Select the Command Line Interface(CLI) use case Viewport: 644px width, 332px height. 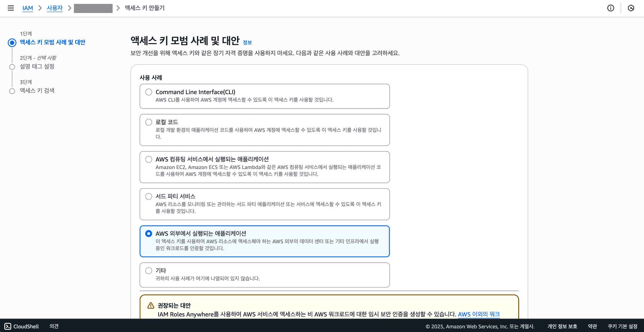click(149, 92)
